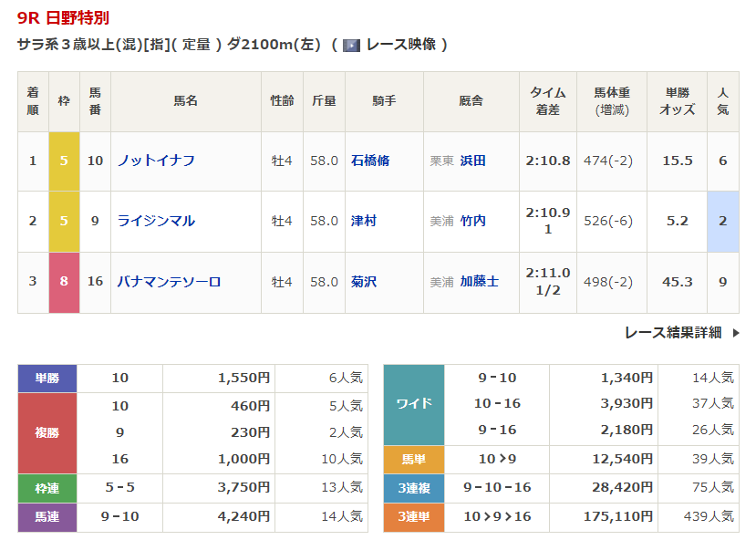Open jockey 石橋脩's profile
The height and width of the screenshot is (540, 756).
(370, 161)
